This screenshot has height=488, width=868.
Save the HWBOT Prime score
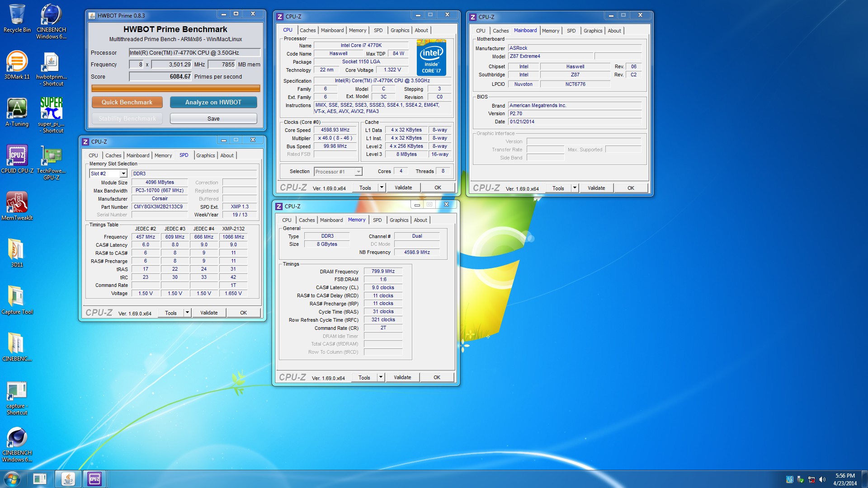(213, 118)
